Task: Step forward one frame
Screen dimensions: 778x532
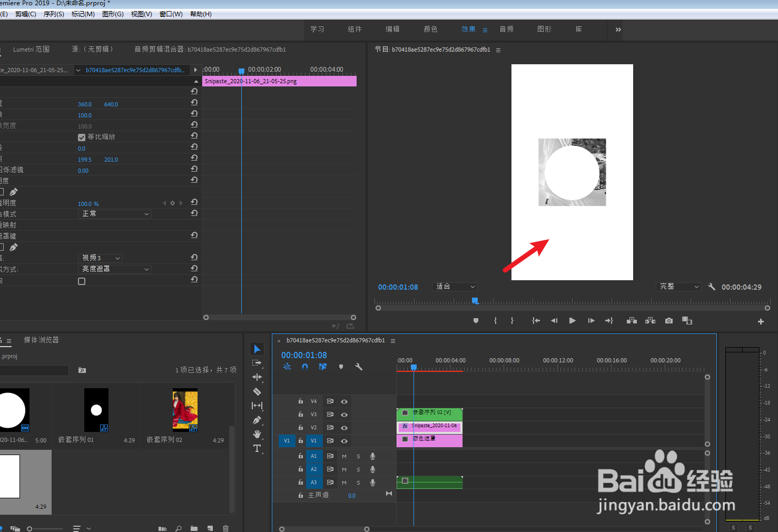Action: pos(591,321)
